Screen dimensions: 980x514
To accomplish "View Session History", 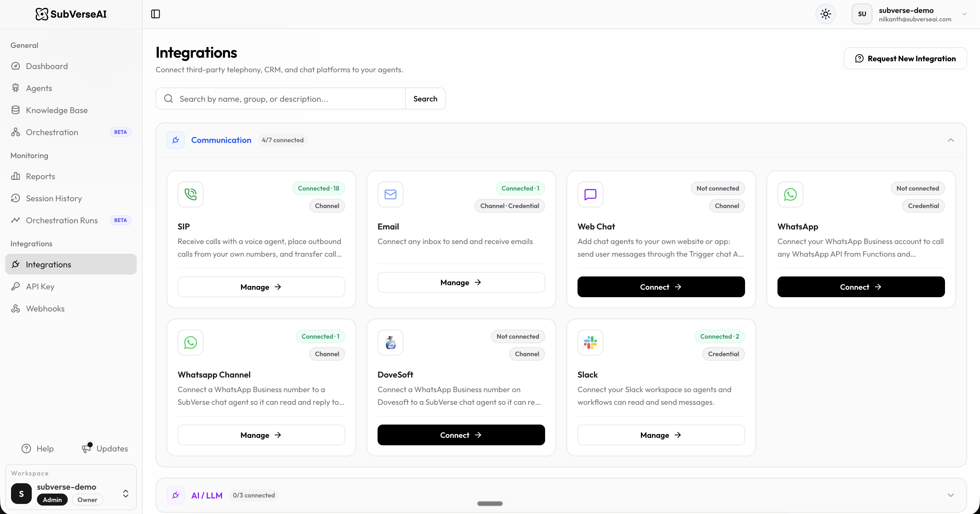I will [x=71, y=199].
